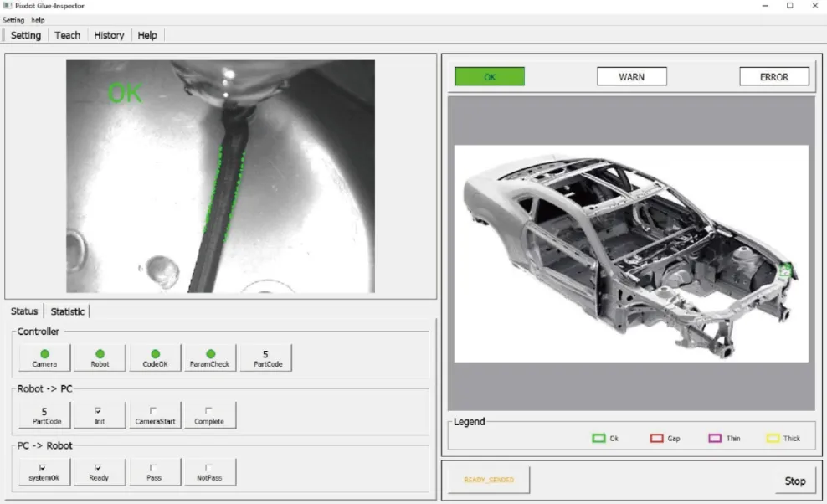
Task: Toggle the Ready checkbox
Action: point(99,467)
